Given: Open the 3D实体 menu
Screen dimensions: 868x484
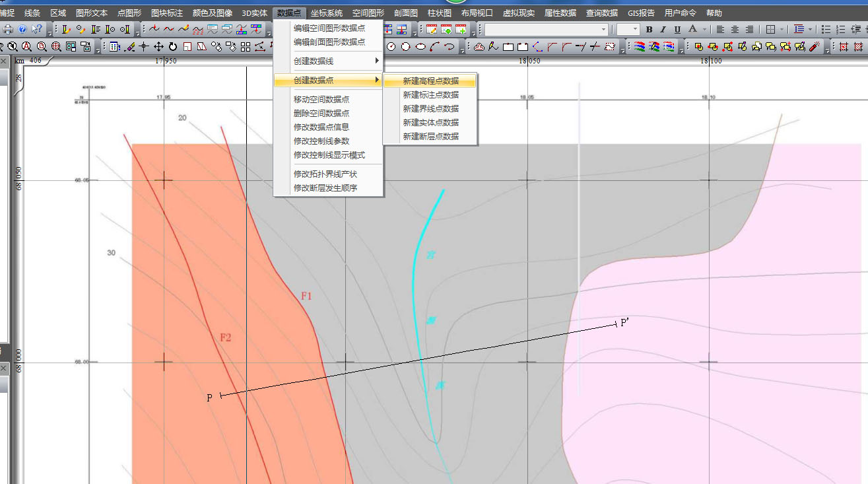Looking at the screenshot, I should 255,13.
